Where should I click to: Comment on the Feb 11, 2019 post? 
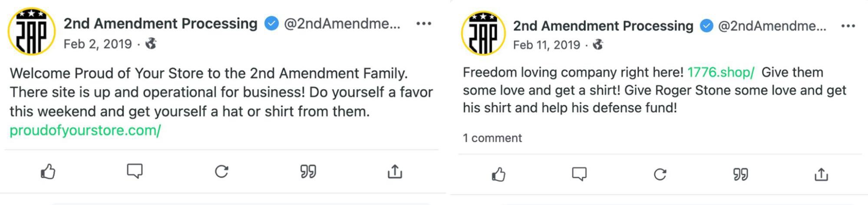point(579,174)
